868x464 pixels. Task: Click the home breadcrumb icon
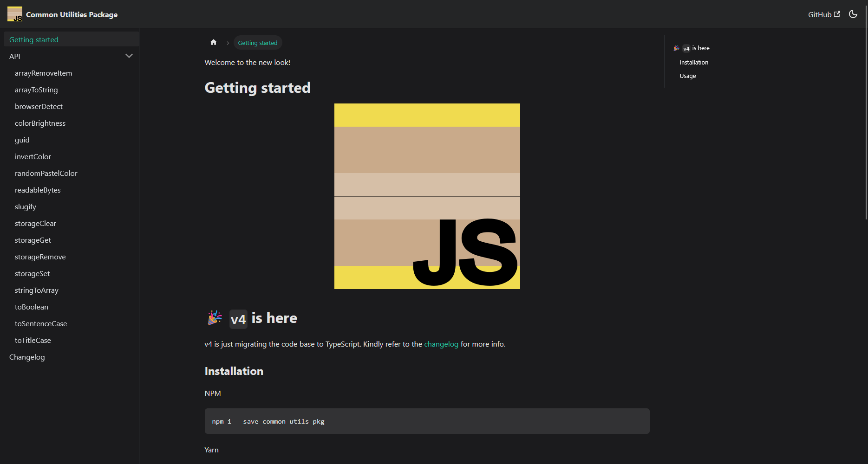tap(214, 42)
